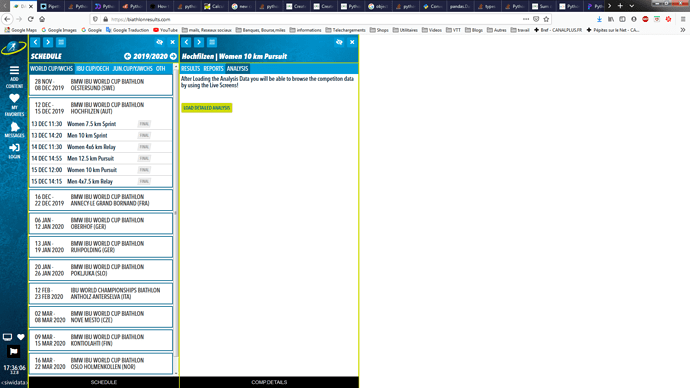Expand the Oberhof World Cup event
This screenshot has width=690, height=388.
[x=101, y=223]
